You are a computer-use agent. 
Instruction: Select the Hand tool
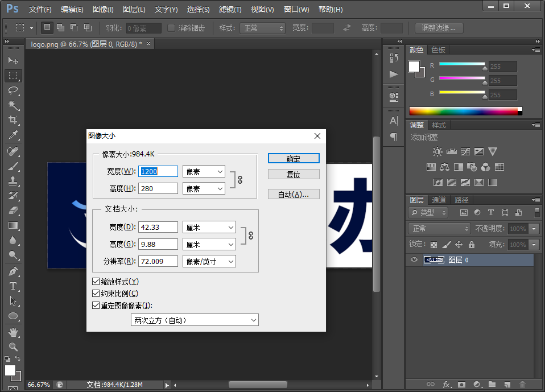click(13, 332)
